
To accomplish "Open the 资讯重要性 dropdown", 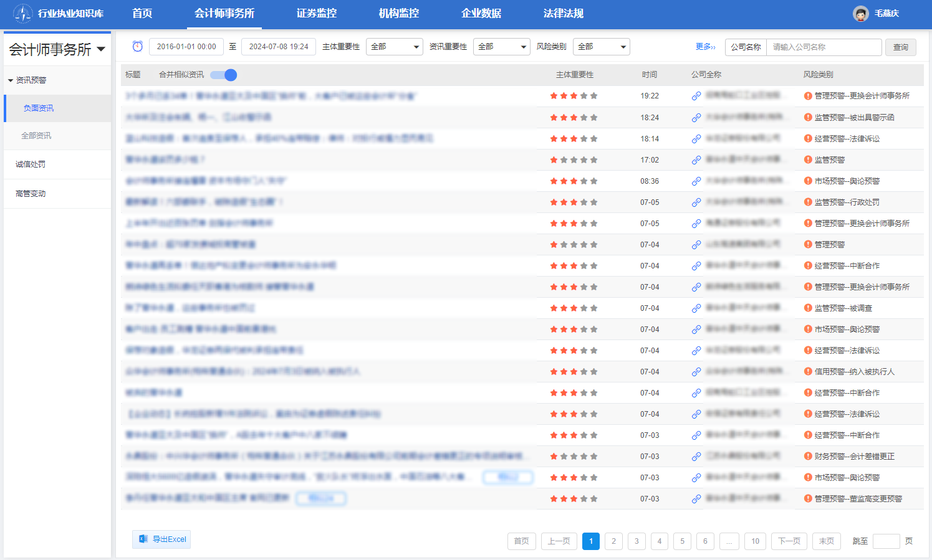I will [501, 47].
